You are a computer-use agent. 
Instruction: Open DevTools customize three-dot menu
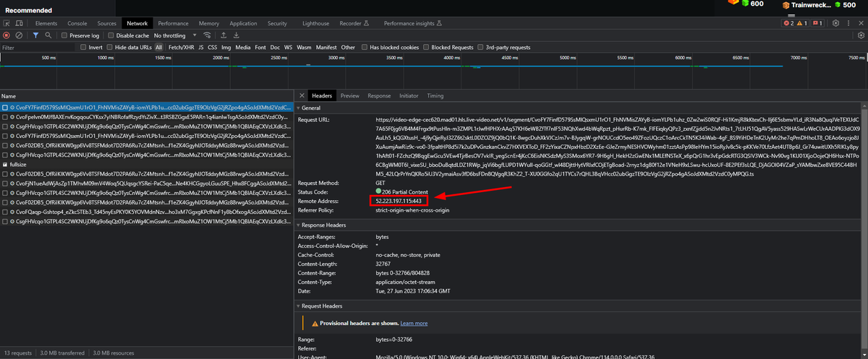coord(848,23)
